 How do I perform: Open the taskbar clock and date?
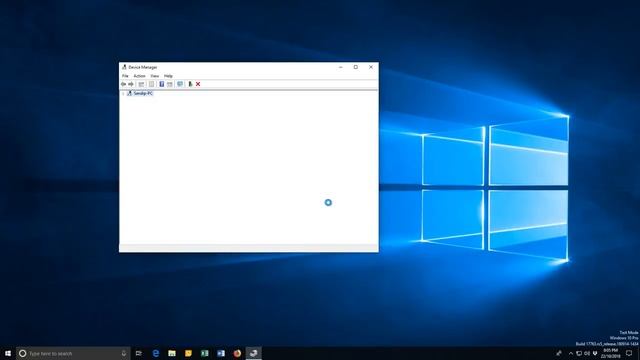610,353
